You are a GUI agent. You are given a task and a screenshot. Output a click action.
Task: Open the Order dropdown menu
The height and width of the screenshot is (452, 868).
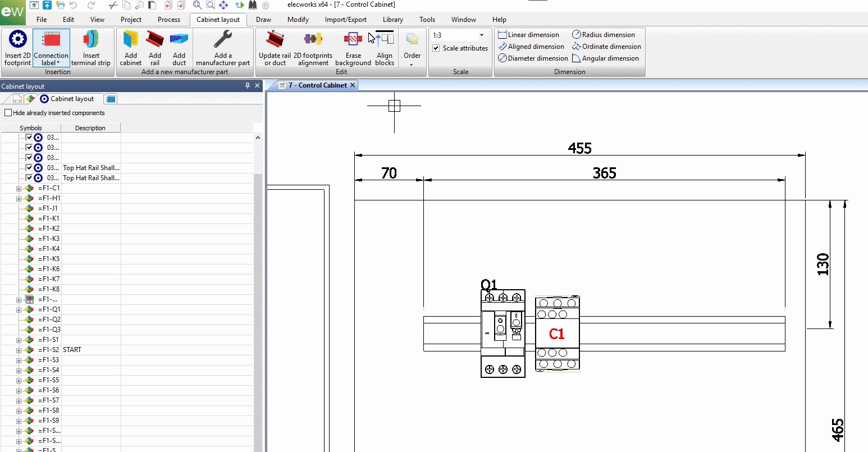(x=412, y=48)
